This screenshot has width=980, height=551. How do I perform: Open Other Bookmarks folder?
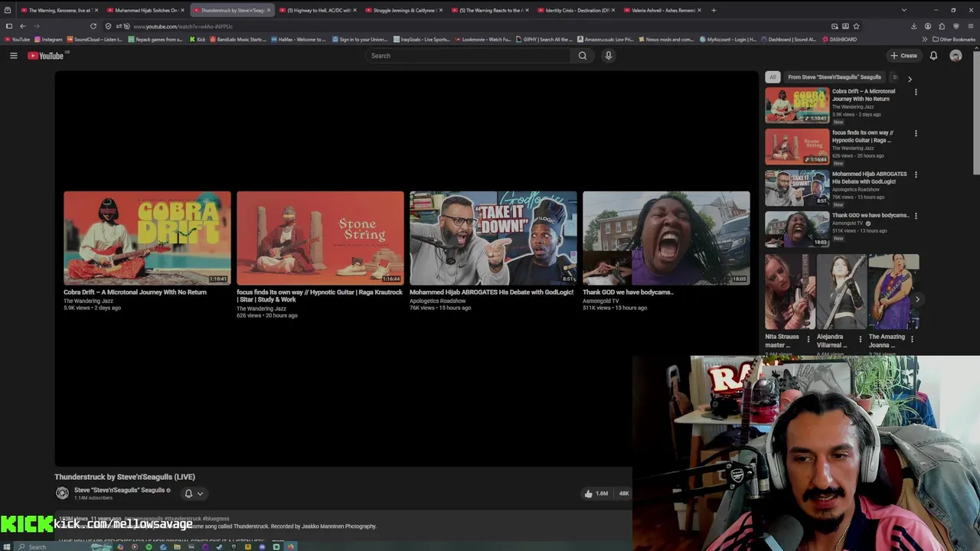pyautogui.click(x=954, y=39)
